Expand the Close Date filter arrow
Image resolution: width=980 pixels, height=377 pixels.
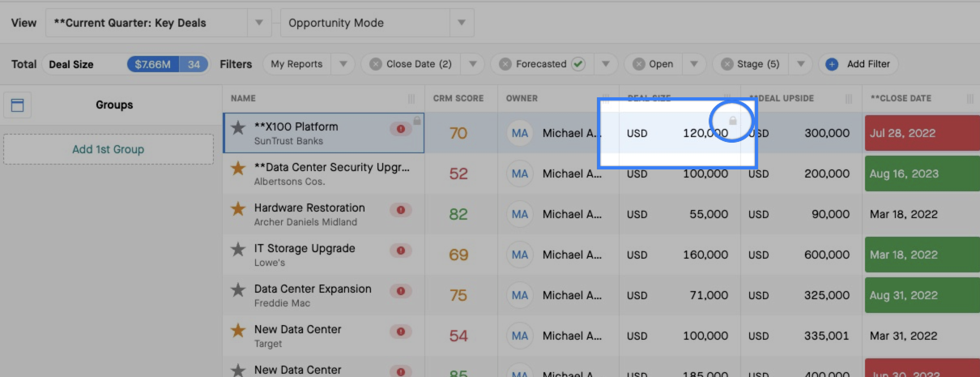point(473,64)
